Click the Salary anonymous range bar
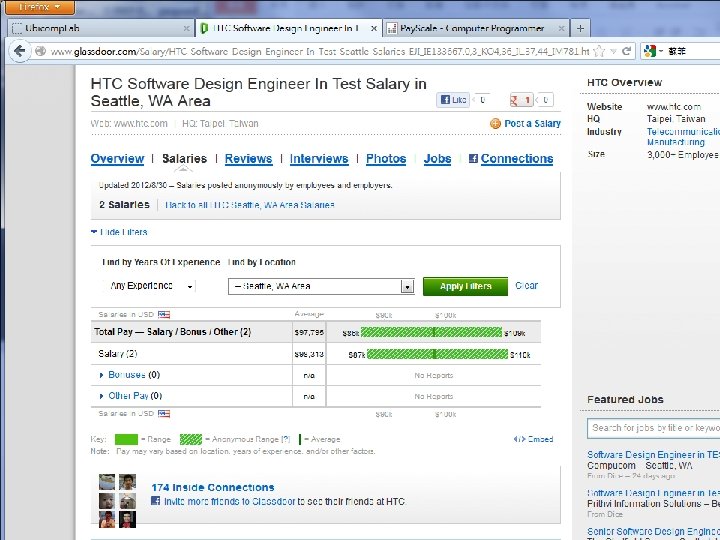Viewport: 720px width, 540px height. click(438, 354)
